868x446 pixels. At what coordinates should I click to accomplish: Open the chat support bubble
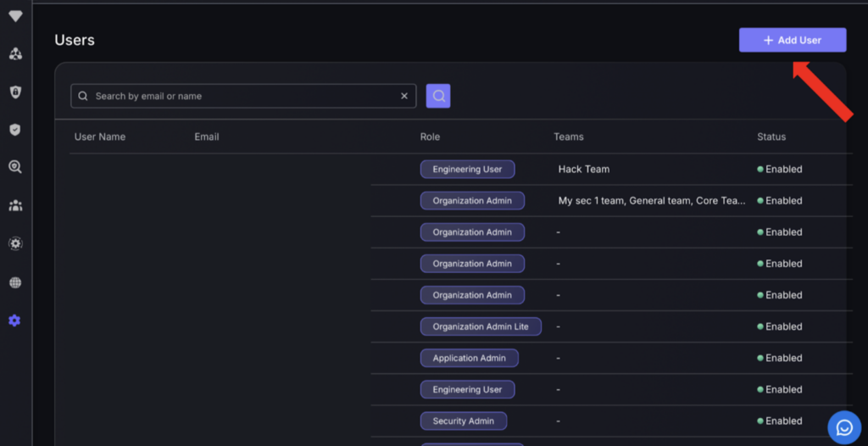(x=844, y=427)
